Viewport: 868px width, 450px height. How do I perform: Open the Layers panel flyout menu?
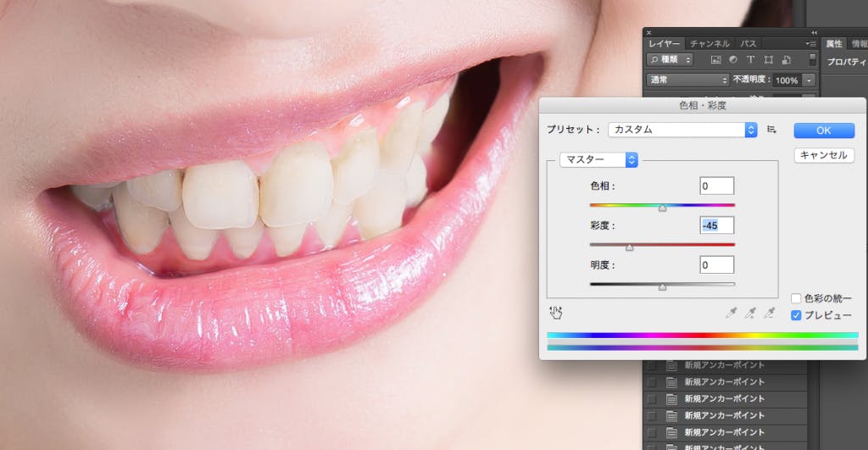tap(811, 44)
